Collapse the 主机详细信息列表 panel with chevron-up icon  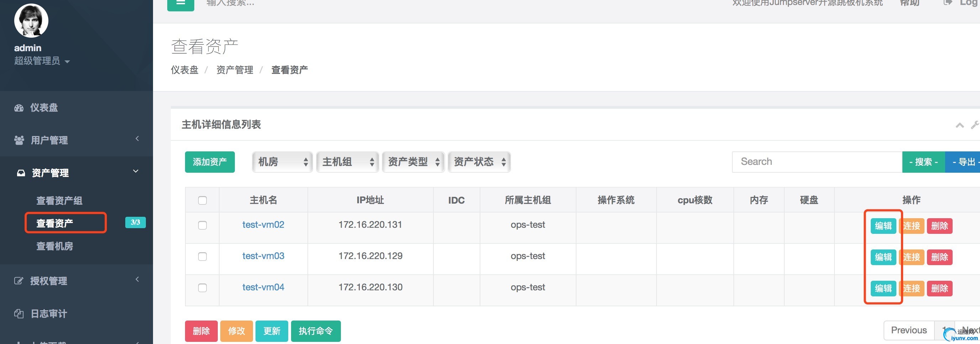[959, 125]
